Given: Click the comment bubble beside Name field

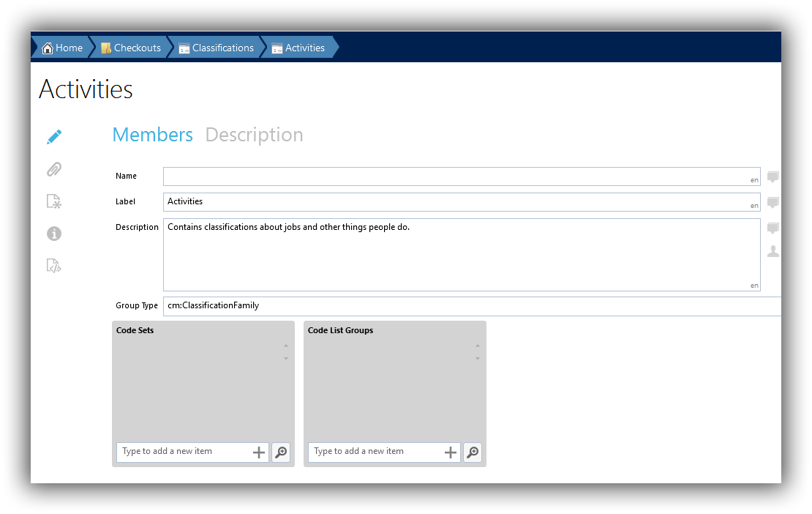Looking at the screenshot, I should [772, 177].
